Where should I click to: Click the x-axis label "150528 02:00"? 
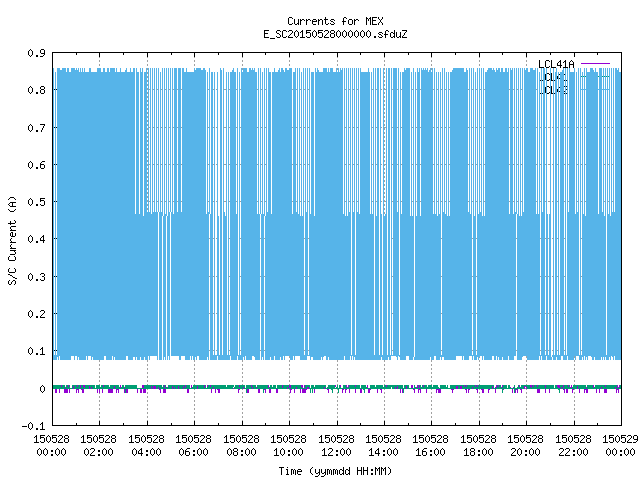(x=98, y=446)
